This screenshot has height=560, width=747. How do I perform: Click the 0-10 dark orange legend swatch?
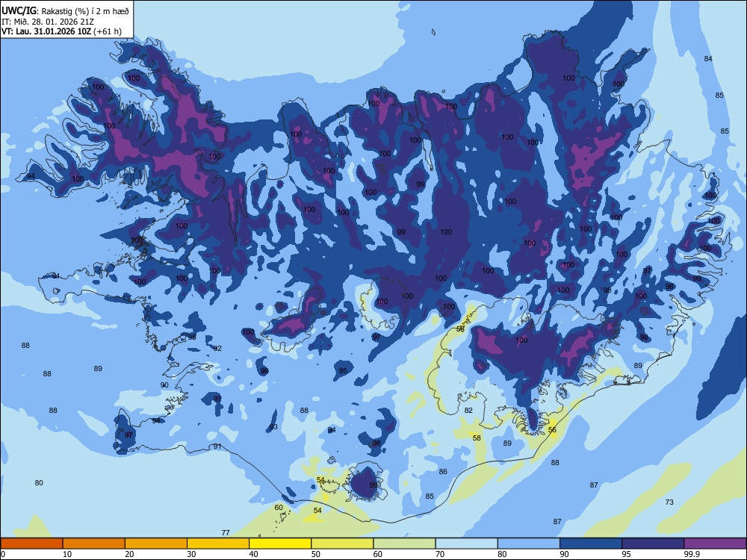coord(31,544)
